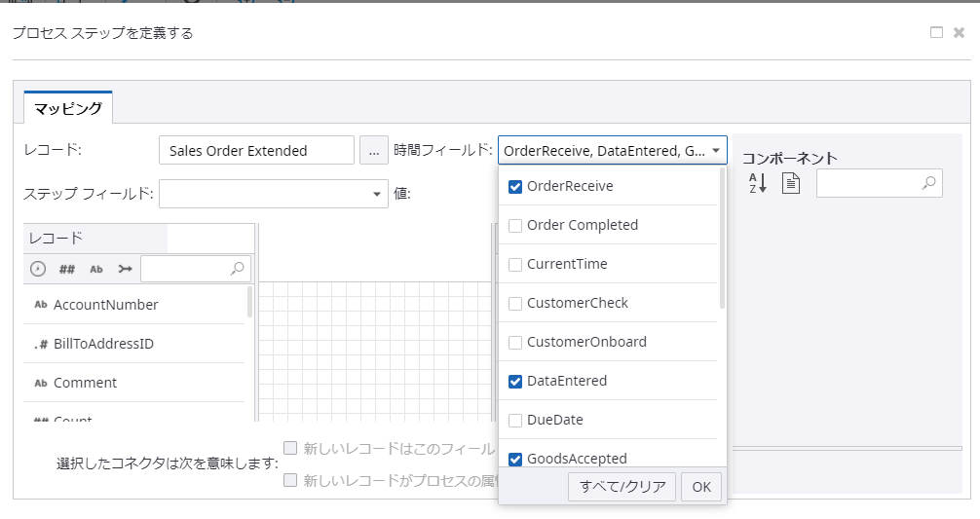
Task: Tick the DueDate checkbox
Action: [x=515, y=420]
